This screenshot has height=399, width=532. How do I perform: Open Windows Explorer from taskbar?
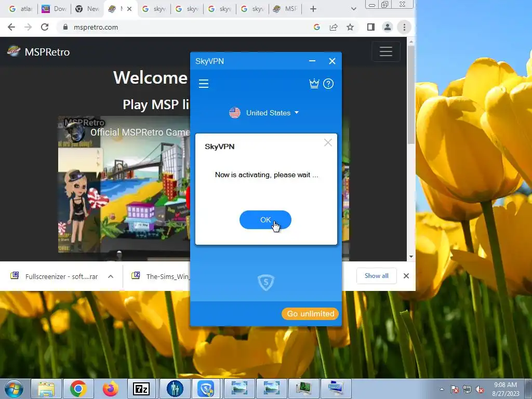[x=46, y=389]
